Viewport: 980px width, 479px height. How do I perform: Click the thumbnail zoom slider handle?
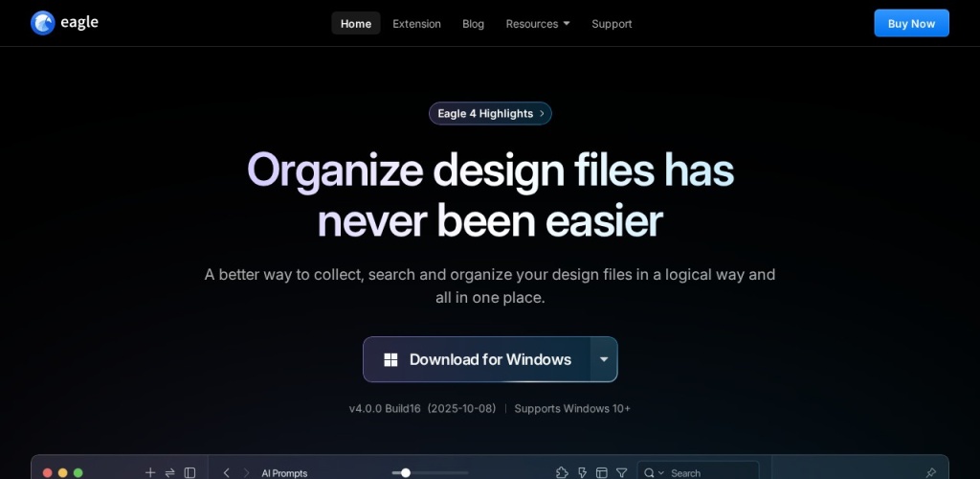tap(406, 472)
